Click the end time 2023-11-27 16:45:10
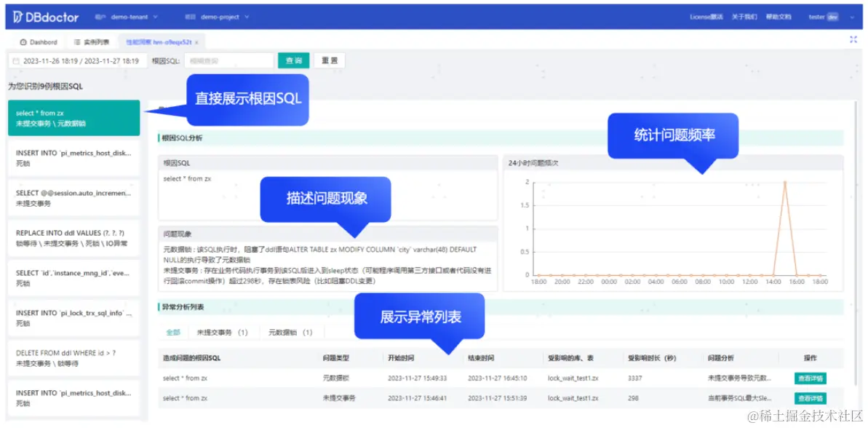This screenshot has height=428, width=868. pos(497,379)
